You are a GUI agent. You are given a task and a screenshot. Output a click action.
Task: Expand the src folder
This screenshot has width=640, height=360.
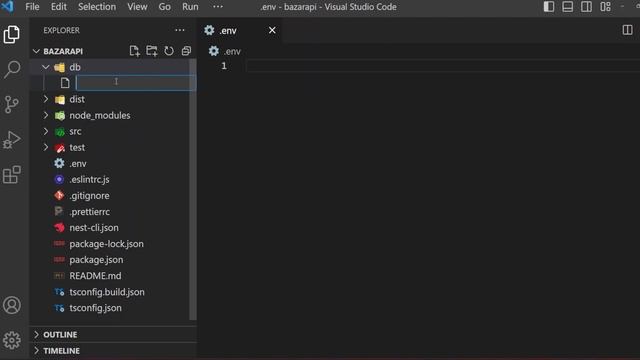click(46, 131)
